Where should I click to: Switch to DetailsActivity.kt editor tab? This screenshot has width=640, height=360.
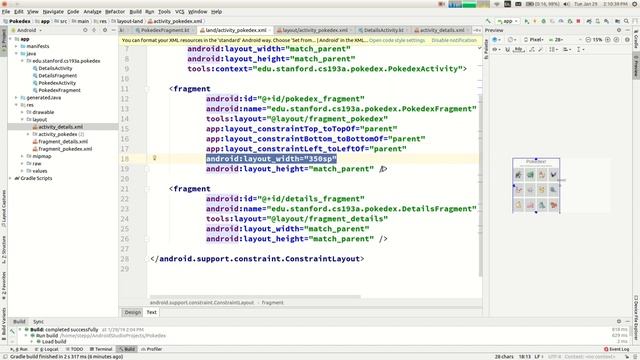click(x=383, y=30)
